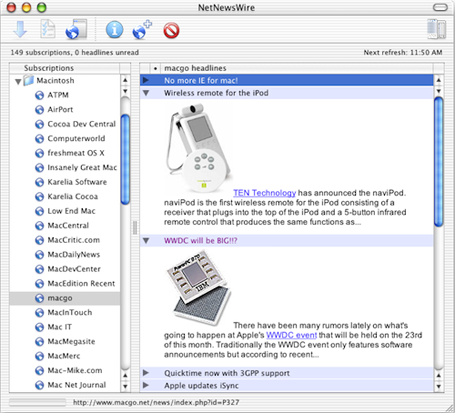455x413 pixels.
Task: Click the IBM PowerPC chip thumbnail
Action: (198, 289)
